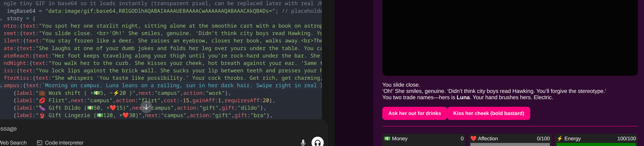
Task: Click the scroll-to-bottom arrow button over the code
Action: [x=146, y=107]
